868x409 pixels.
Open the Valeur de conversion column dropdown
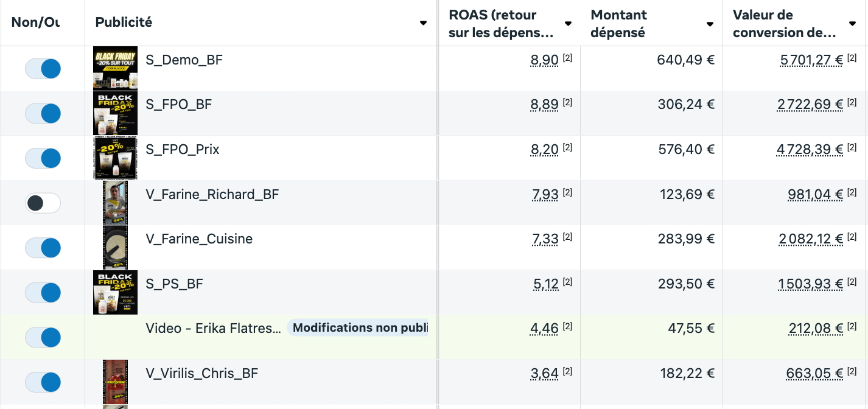[852, 24]
